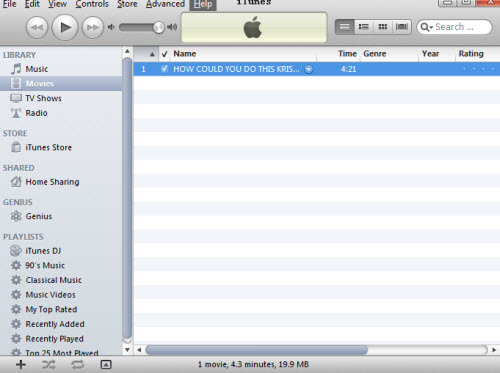The width and height of the screenshot is (500, 373).
Task: Open the Recently Added playlist
Action: click(x=61, y=324)
